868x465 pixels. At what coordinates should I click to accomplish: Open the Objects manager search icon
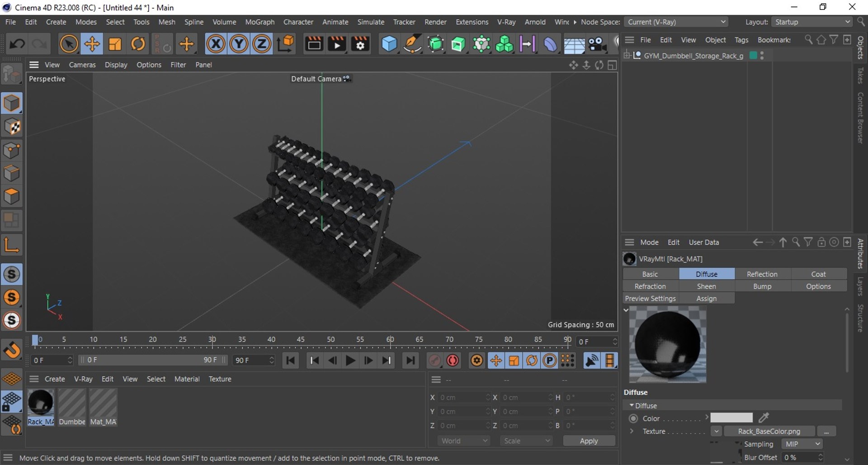pos(808,40)
